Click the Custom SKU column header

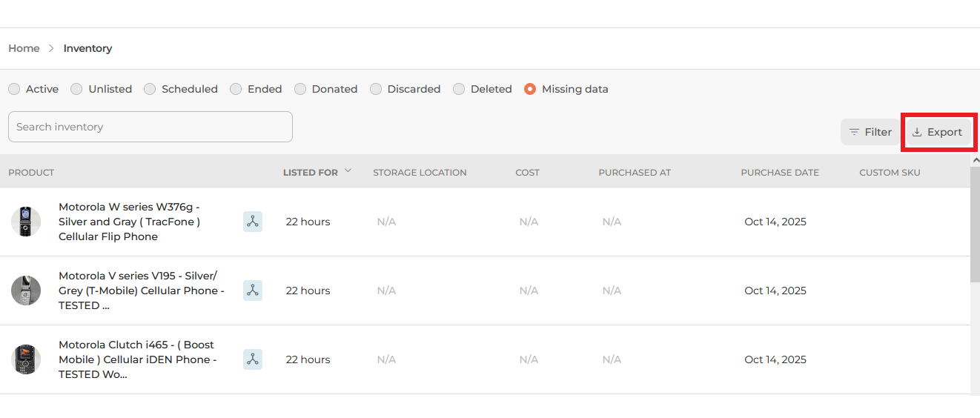pos(890,173)
